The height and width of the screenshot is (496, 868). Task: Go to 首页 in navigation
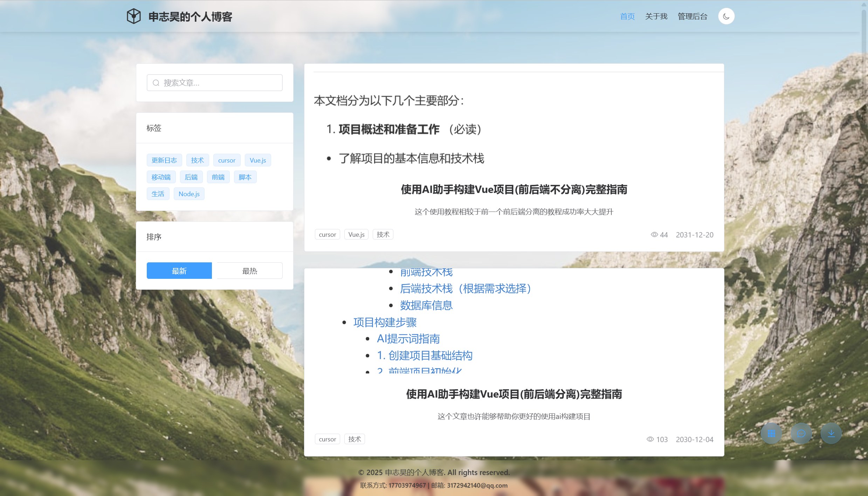click(x=627, y=16)
